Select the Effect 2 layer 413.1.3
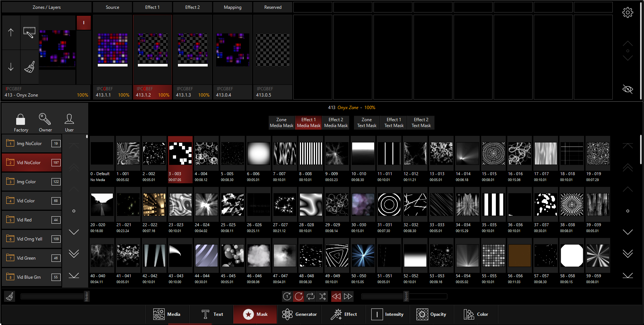 193,57
